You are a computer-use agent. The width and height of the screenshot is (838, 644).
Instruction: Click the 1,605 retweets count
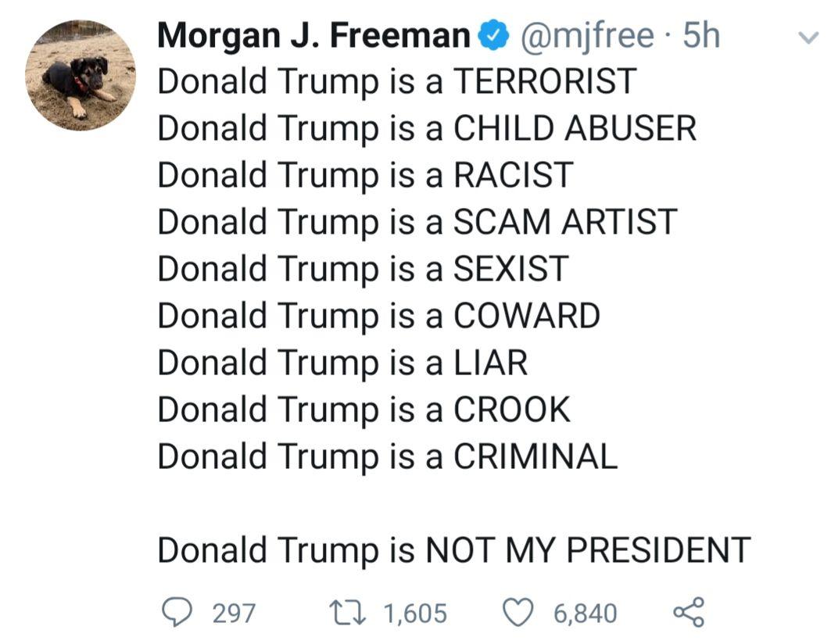pyautogui.click(x=415, y=613)
